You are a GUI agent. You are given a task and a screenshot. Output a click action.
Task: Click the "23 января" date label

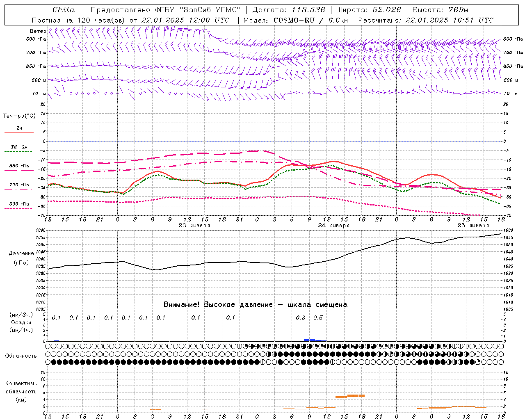[x=194, y=226]
